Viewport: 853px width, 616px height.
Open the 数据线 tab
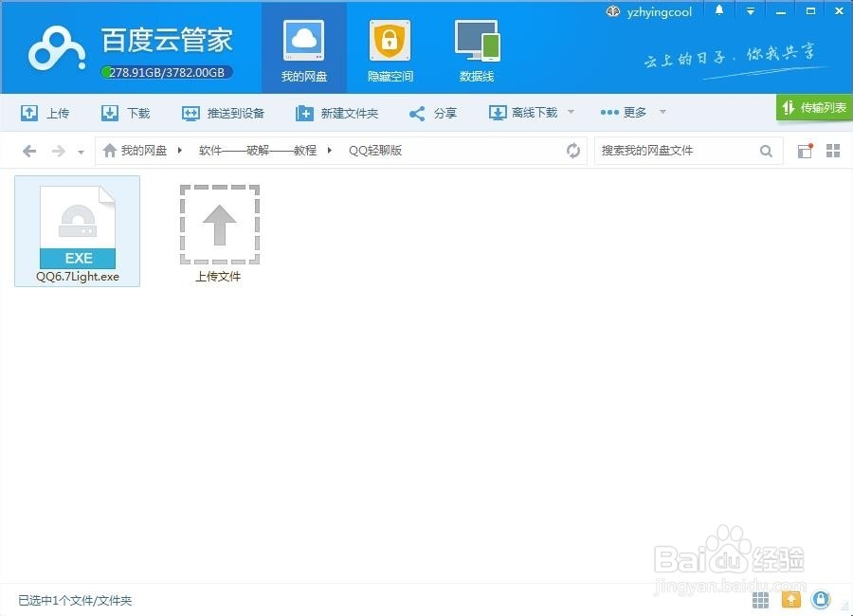click(x=477, y=51)
